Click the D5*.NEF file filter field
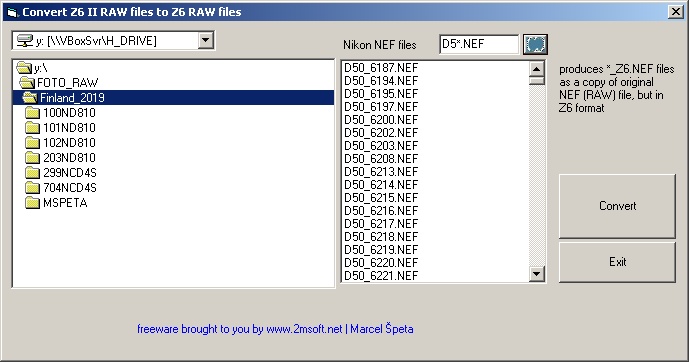 (x=479, y=44)
